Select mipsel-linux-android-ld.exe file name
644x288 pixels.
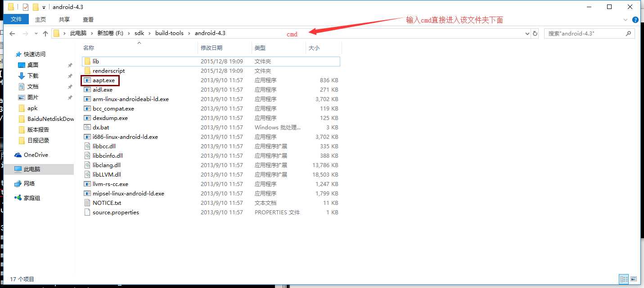tap(128, 193)
